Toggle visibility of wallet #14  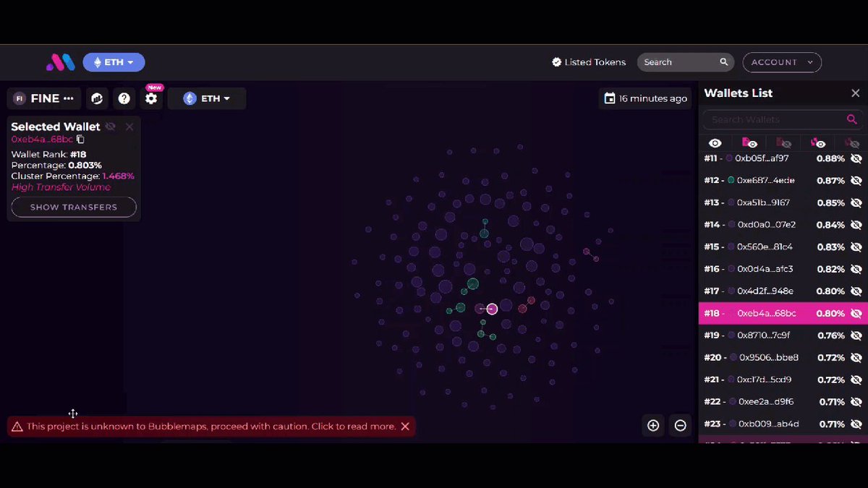click(856, 225)
